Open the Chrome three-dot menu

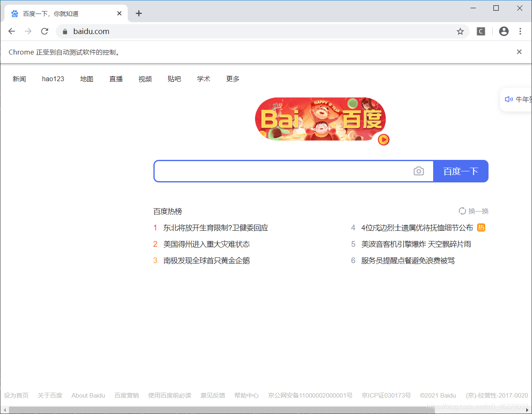[520, 31]
